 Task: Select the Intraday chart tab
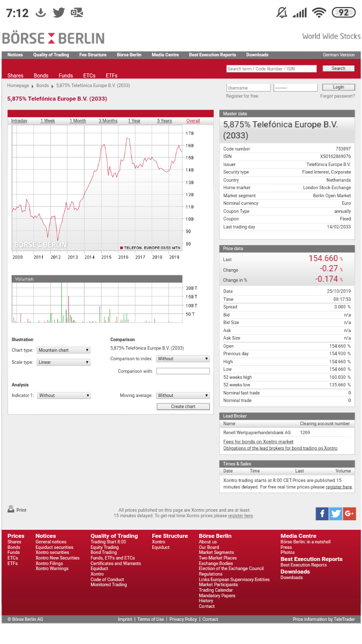click(19, 121)
